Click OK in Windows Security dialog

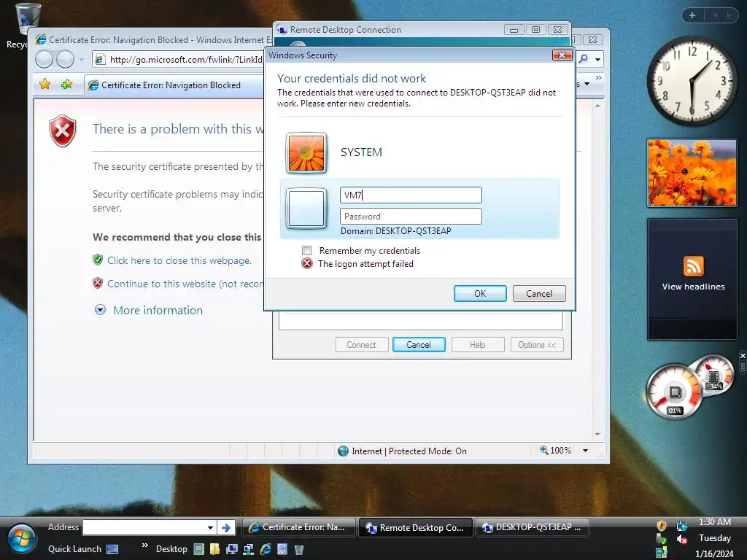coord(480,293)
